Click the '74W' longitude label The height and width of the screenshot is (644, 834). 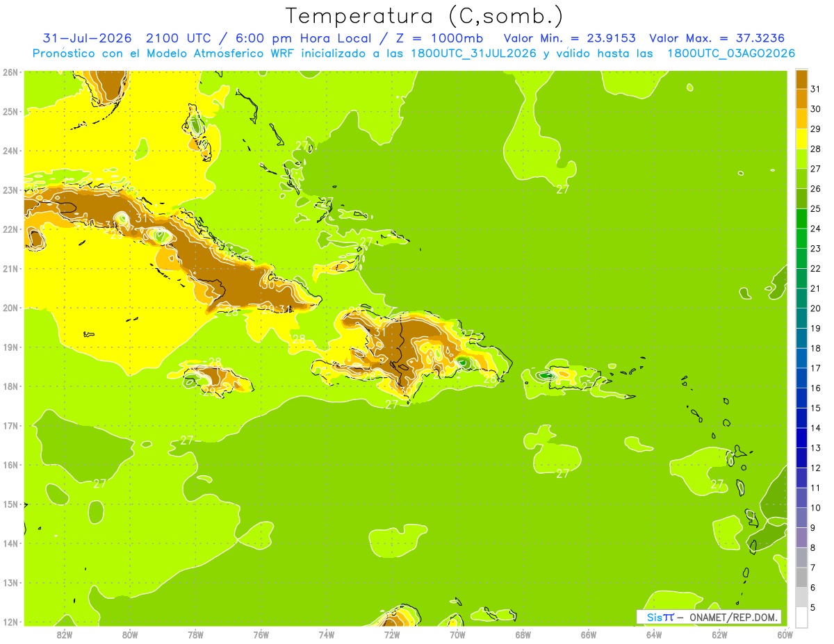tap(326, 634)
